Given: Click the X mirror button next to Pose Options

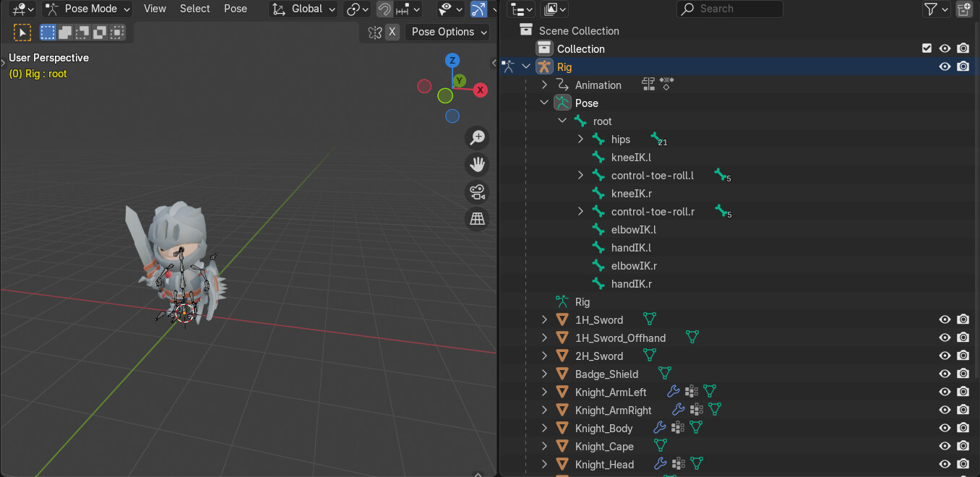Looking at the screenshot, I should tap(391, 32).
